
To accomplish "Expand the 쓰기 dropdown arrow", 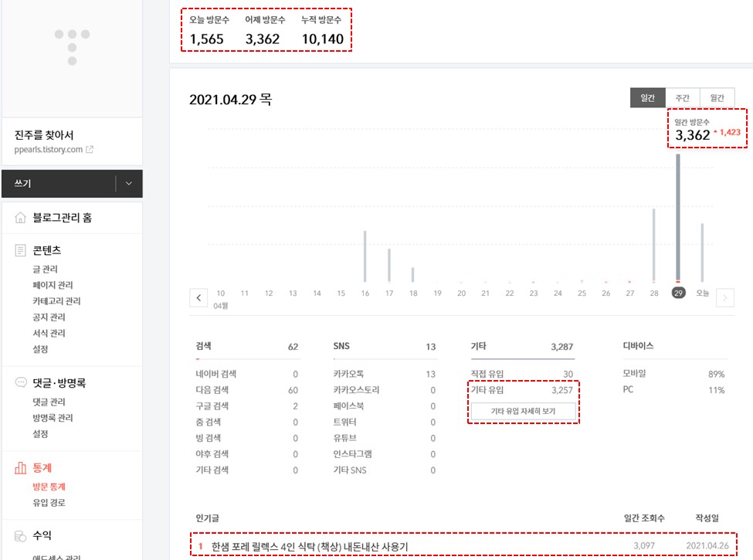I will coord(129,184).
